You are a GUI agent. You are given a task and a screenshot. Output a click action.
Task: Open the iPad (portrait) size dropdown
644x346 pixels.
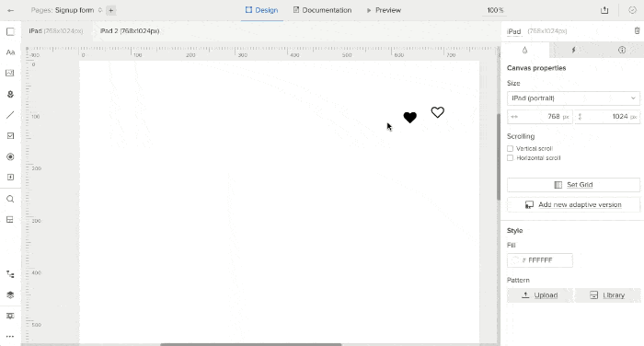tap(573, 98)
